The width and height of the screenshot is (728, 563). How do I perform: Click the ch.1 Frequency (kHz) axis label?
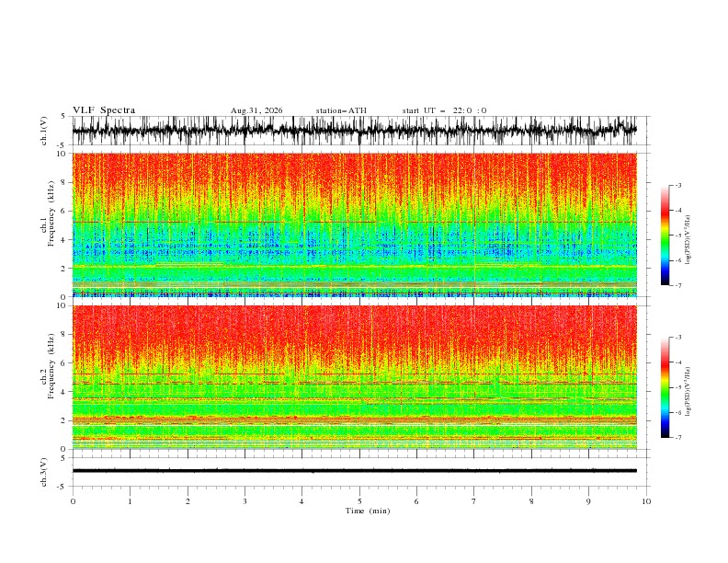[48, 225]
